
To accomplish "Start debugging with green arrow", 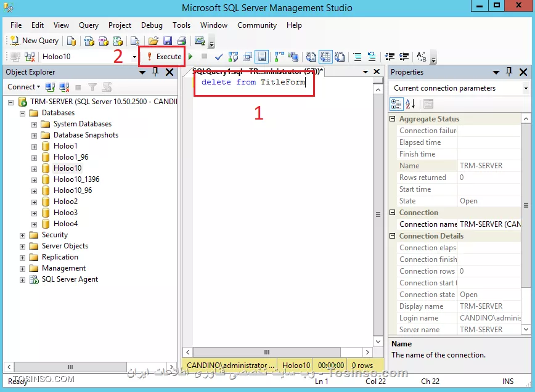I will click(190, 57).
